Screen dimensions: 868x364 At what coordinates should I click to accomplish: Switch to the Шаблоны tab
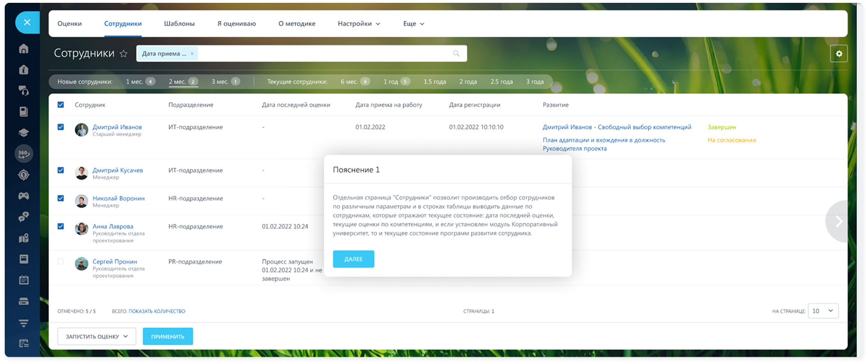[179, 24]
